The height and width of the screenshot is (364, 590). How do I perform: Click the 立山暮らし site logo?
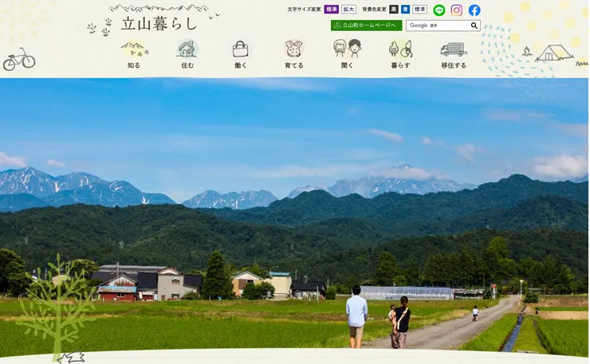click(159, 24)
